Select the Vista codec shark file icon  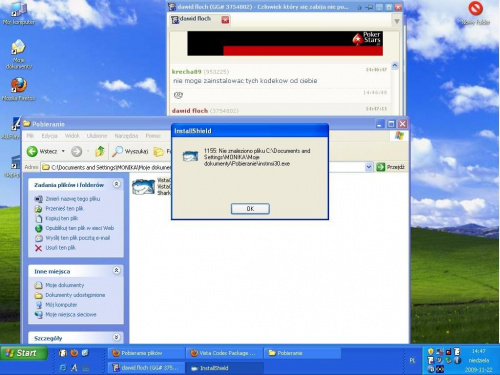(144, 187)
